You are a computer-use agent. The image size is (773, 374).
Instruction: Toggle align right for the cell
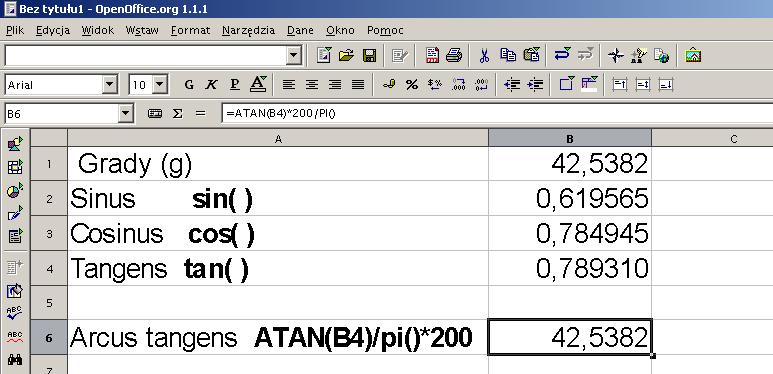[x=335, y=85]
